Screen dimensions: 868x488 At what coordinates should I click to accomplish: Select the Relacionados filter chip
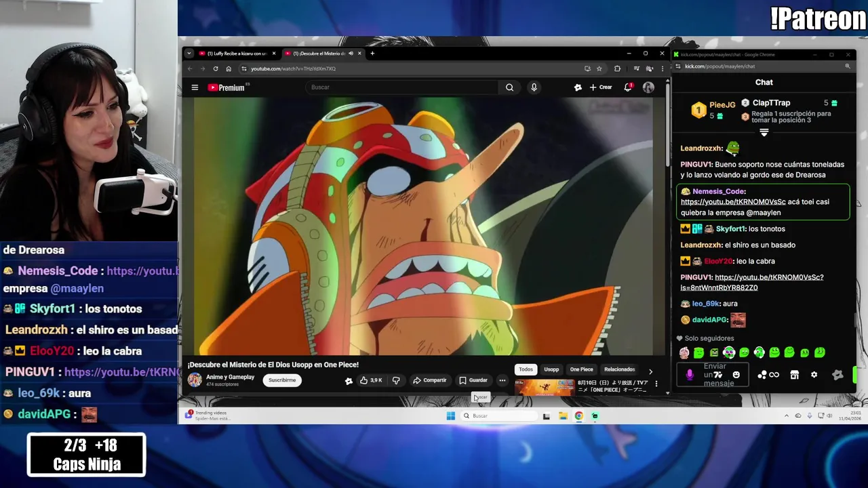click(619, 369)
